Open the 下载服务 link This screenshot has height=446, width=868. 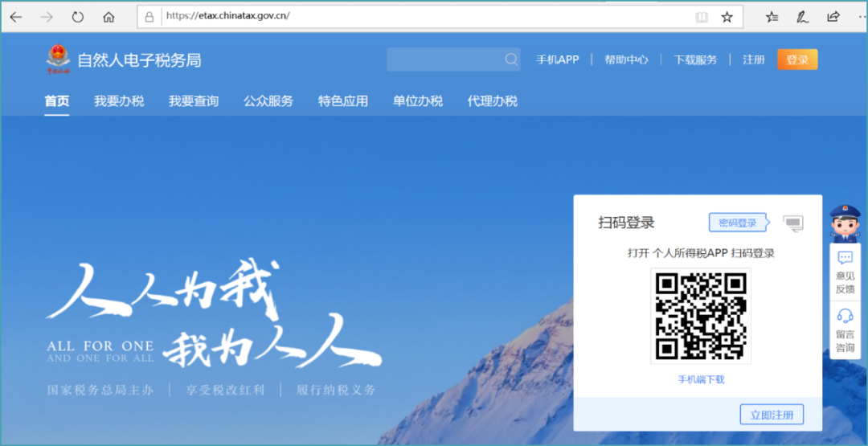click(695, 59)
